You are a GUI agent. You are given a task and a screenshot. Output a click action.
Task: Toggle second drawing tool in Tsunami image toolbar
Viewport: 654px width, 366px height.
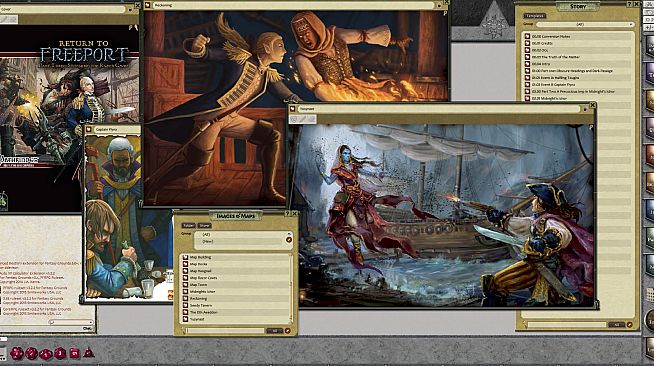point(302,119)
